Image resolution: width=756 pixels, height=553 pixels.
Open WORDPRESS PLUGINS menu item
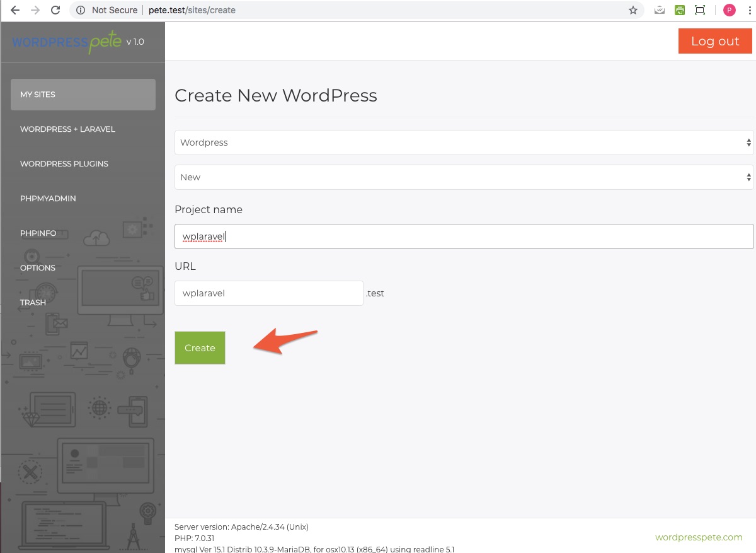click(64, 164)
